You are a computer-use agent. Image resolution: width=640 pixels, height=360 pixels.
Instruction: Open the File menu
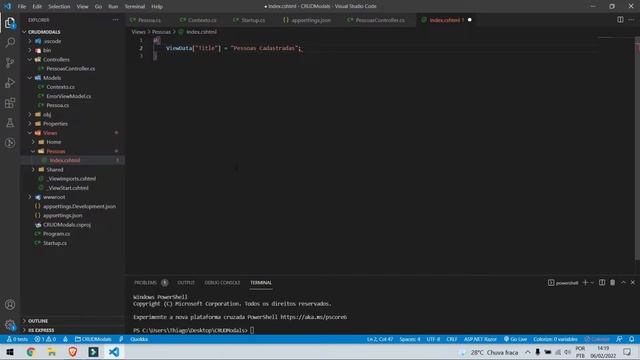tap(22, 7)
